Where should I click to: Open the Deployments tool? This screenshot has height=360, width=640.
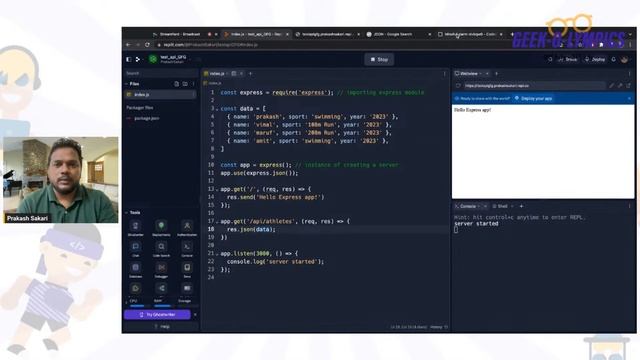click(x=161, y=228)
